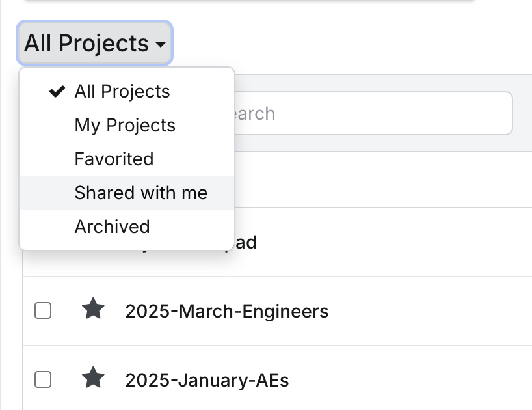Open the 2025-March-Engineers project

click(x=226, y=311)
